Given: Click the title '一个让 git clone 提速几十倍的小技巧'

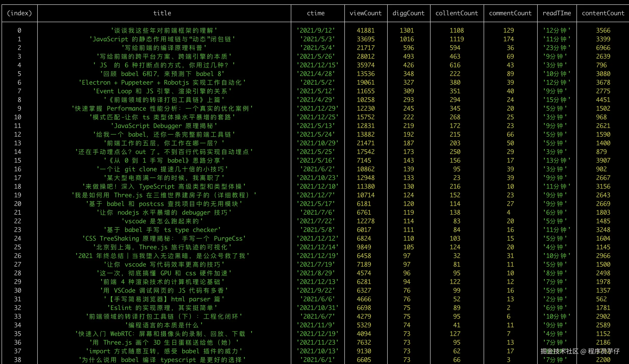Looking at the screenshot, I should 162,169.
